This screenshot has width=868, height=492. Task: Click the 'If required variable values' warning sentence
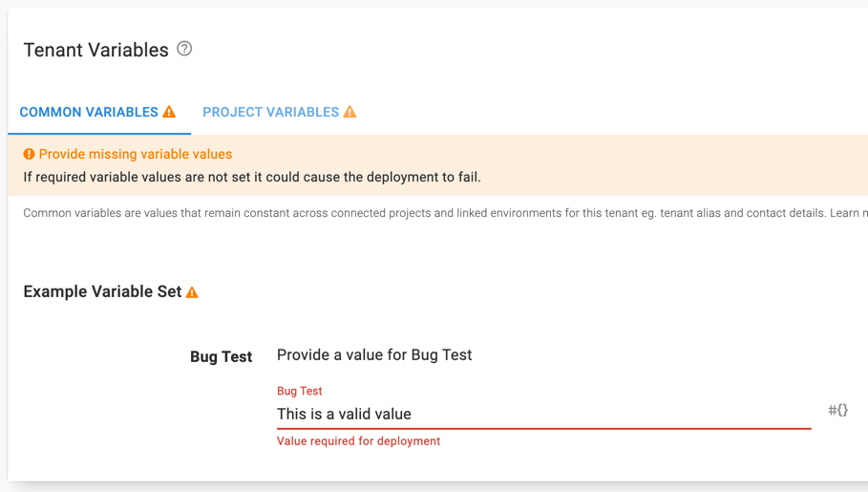pyautogui.click(x=252, y=178)
